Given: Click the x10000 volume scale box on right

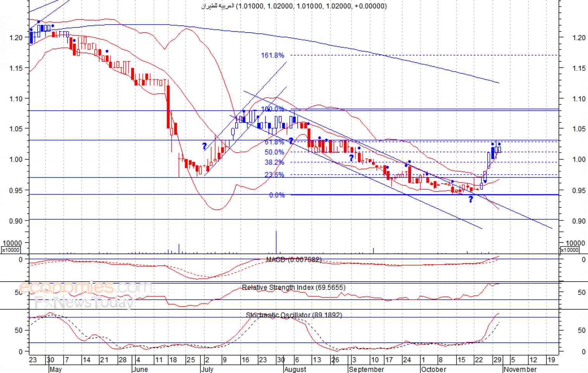Looking at the screenshot, I should tap(569, 250).
